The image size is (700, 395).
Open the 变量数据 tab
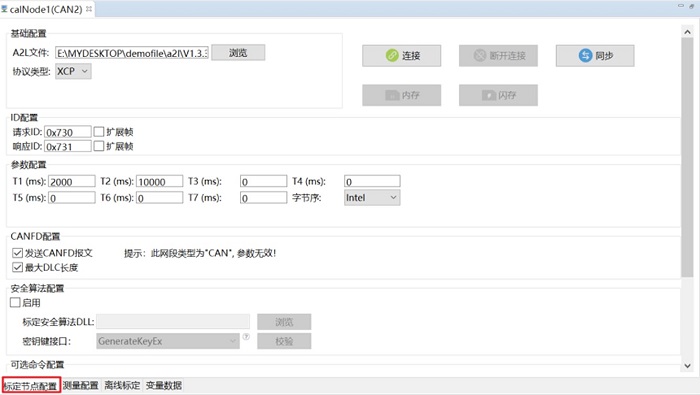(x=163, y=386)
